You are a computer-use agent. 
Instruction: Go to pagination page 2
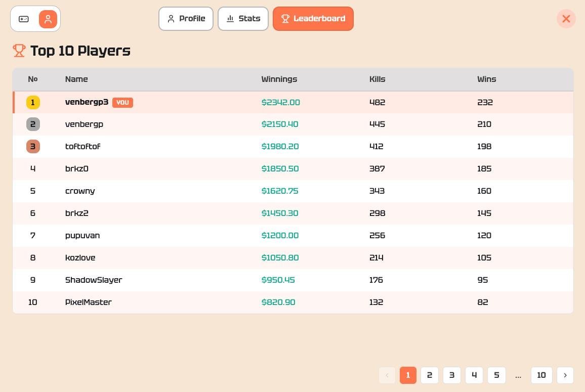click(x=430, y=375)
